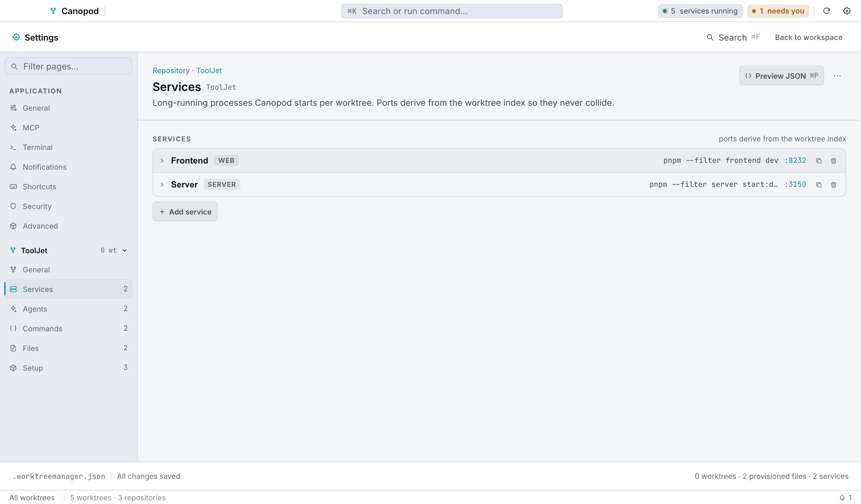Viewport: 861px width, 504px height.
Task: Click the magnifier icon next to Search
Action: pos(710,37)
